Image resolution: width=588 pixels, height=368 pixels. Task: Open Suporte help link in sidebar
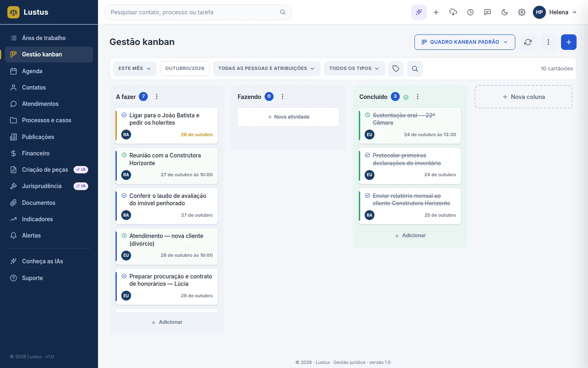(x=49, y=278)
